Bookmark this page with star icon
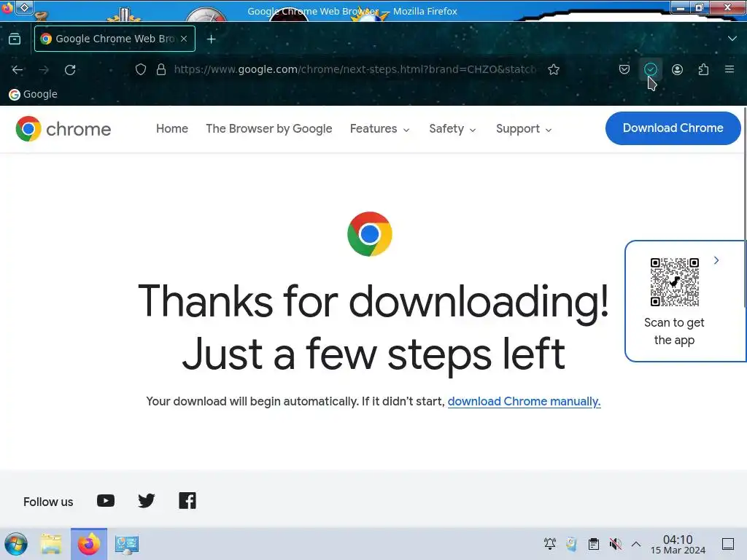747x560 pixels. [553, 69]
